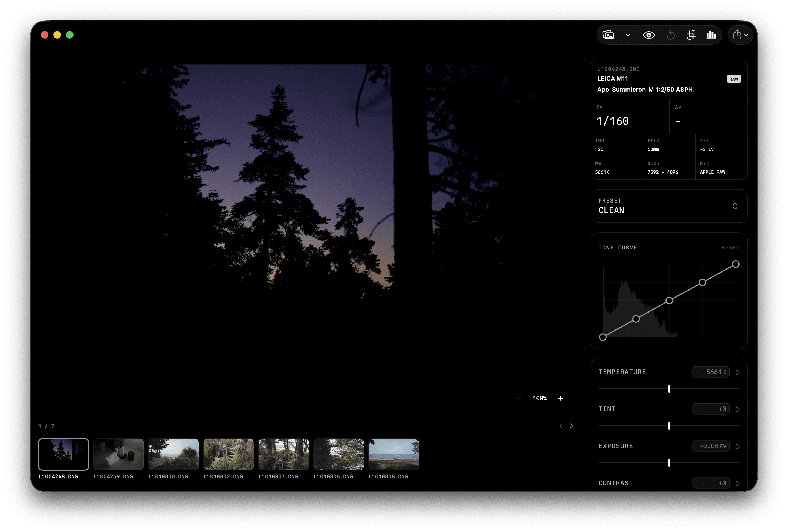The height and width of the screenshot is (532, 788).
Task: Select thumbnail L1010806.DNG
Action: (338, 454)
